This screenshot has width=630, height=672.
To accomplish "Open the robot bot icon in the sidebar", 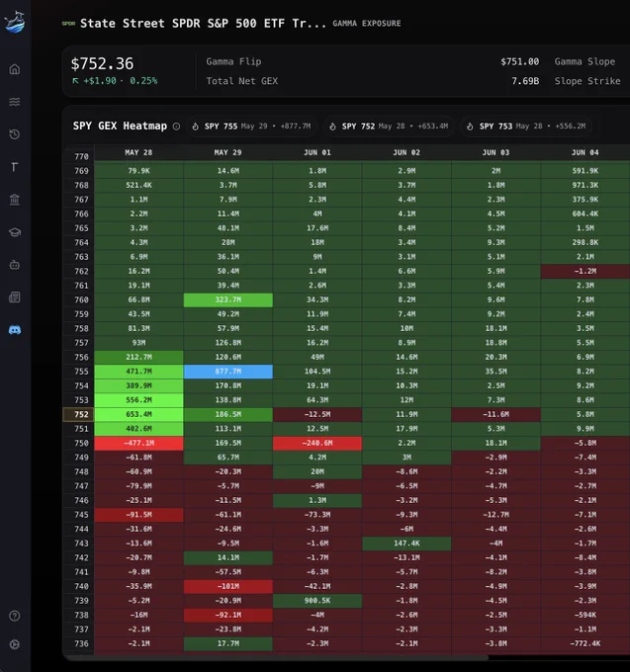I will coord(15,265).
